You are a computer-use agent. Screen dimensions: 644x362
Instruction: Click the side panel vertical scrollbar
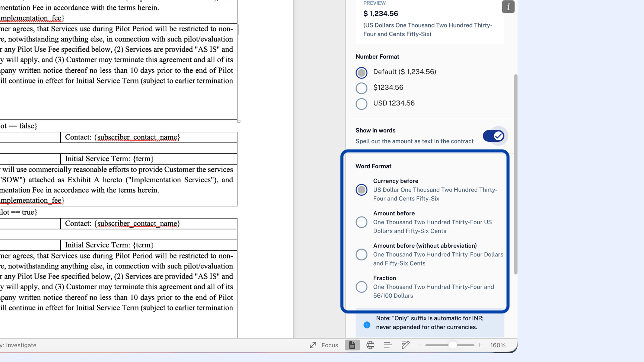pyautogui.click(x=516, y=174)
